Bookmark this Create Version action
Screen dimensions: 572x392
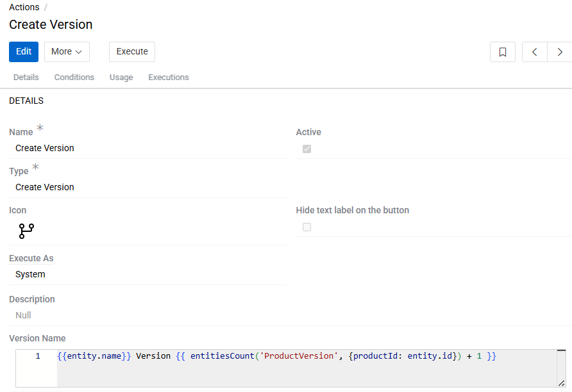pos(503,52)
